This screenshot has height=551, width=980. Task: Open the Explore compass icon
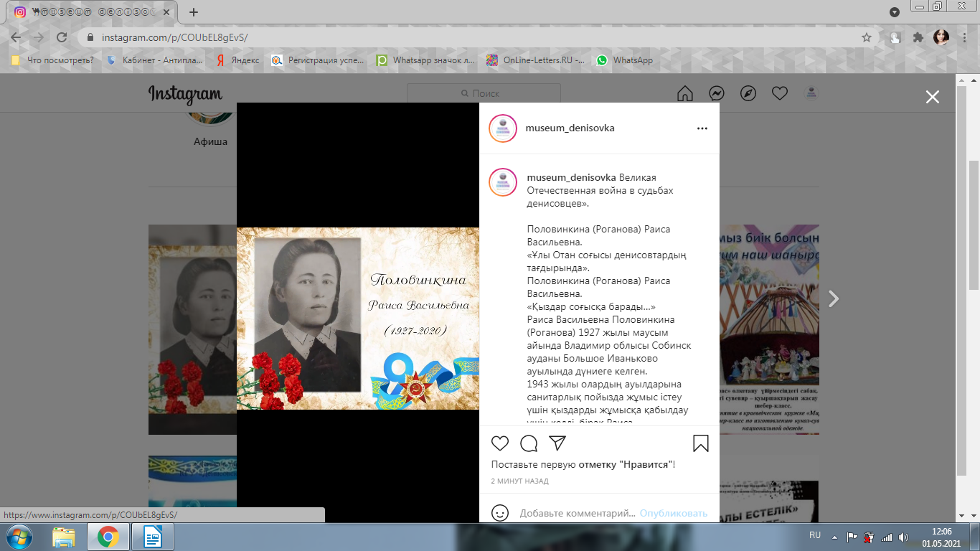(x=748, y=93)
